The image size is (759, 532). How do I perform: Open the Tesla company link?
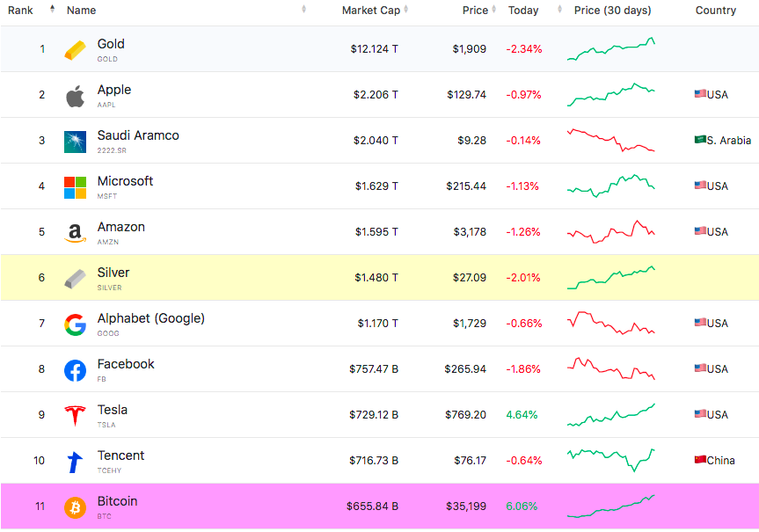[x=113, y=410]
